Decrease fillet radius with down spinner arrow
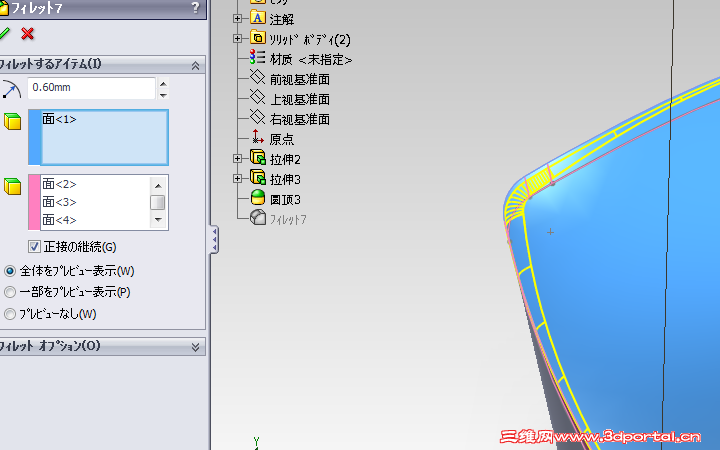The height and width of the screenshot is (450, 720). pos(163,95)
